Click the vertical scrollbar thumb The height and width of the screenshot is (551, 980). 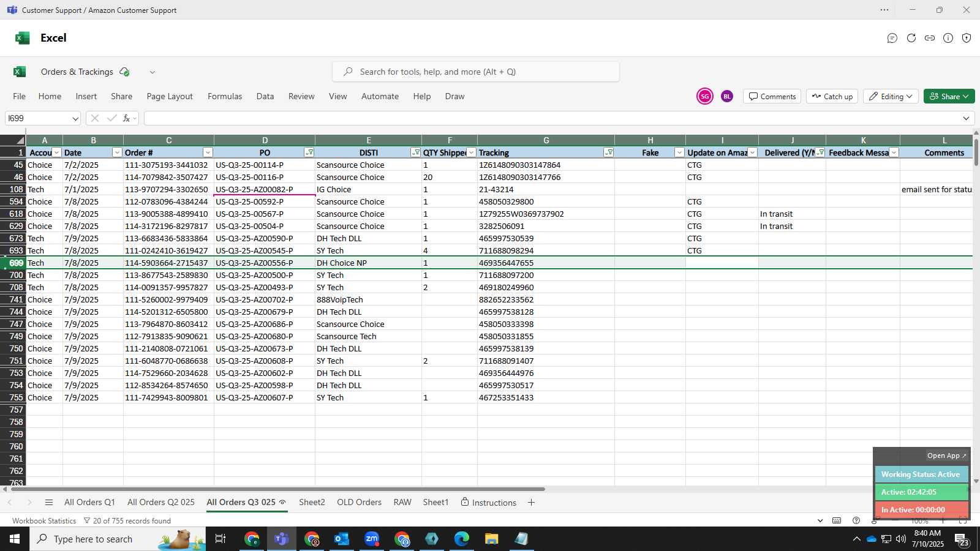tap(976, 151)
